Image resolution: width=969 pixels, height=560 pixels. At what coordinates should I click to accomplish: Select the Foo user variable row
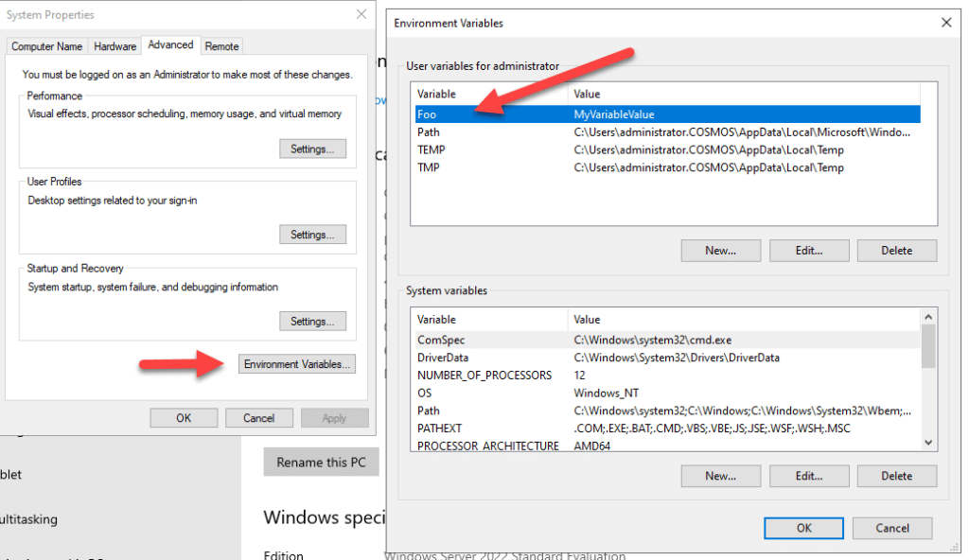(568, 114)
